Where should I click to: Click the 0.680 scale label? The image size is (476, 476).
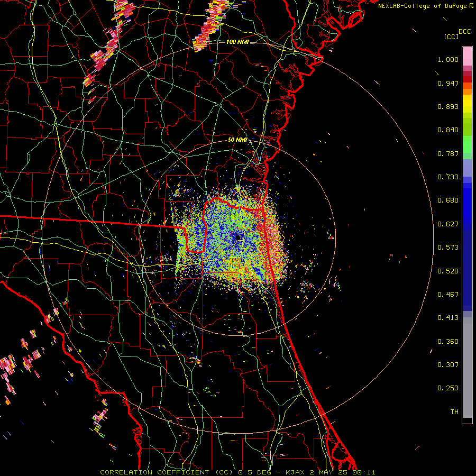(448, 200)
